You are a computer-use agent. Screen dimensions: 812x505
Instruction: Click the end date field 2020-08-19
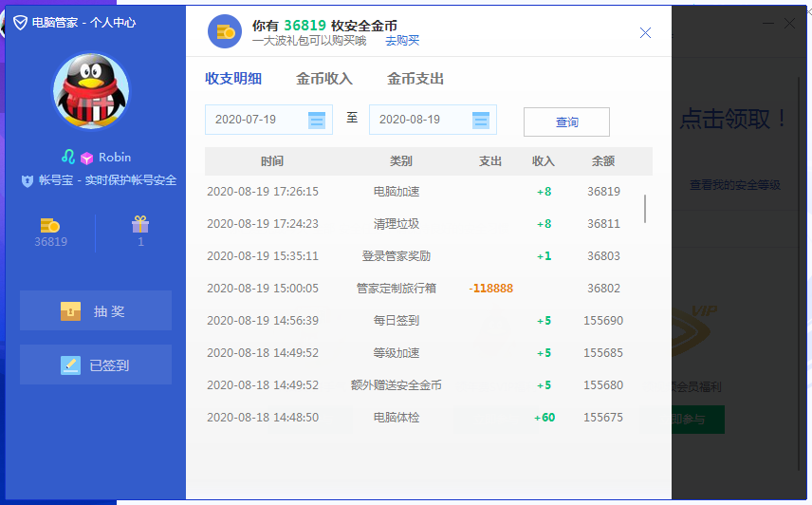pos(433,120)
